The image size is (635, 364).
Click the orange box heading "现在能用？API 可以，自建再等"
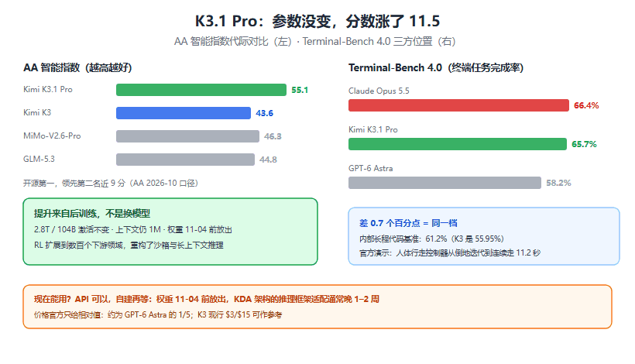click(x=207, y=299)
